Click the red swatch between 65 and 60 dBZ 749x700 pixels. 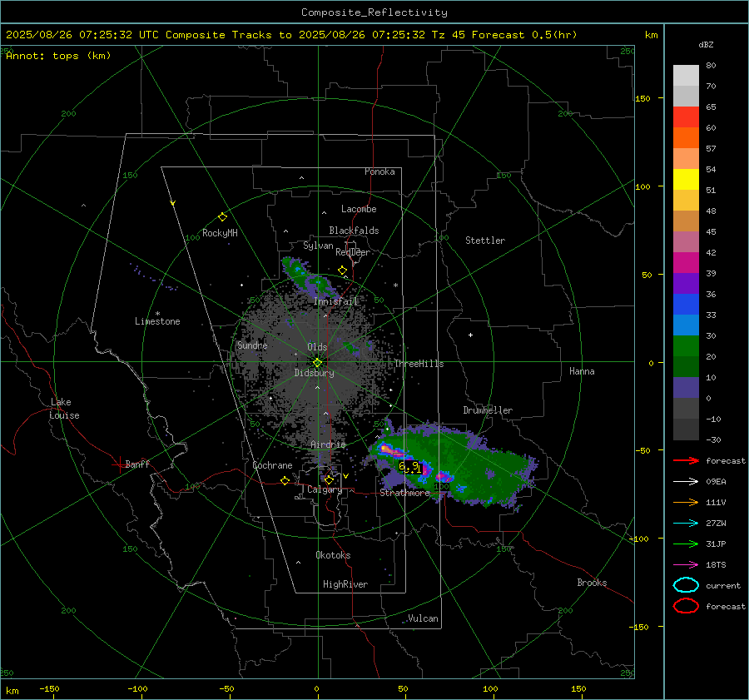click(x=686, y=117)
